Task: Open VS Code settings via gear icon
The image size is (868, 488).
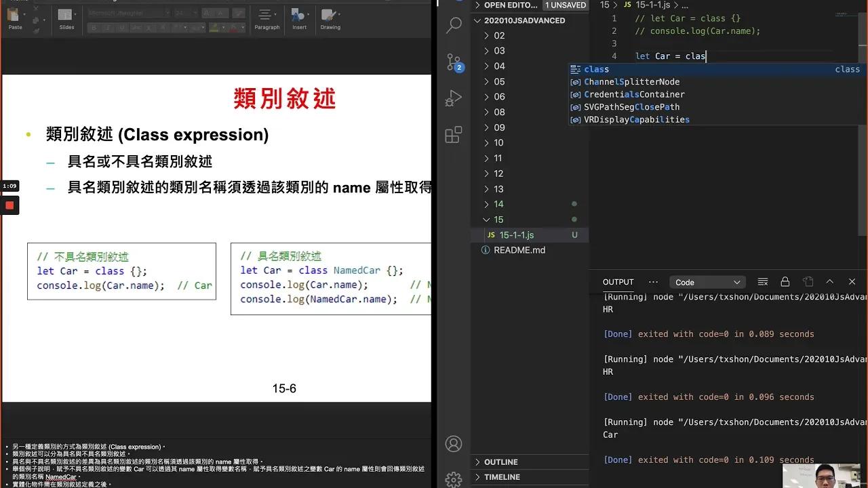Action: pos(453,479)
